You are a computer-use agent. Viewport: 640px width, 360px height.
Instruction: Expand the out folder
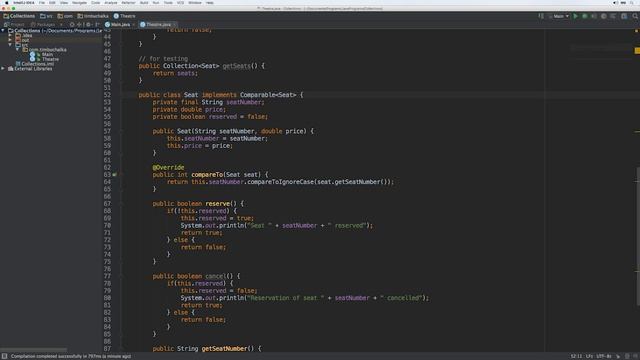(x=11, y=40)
